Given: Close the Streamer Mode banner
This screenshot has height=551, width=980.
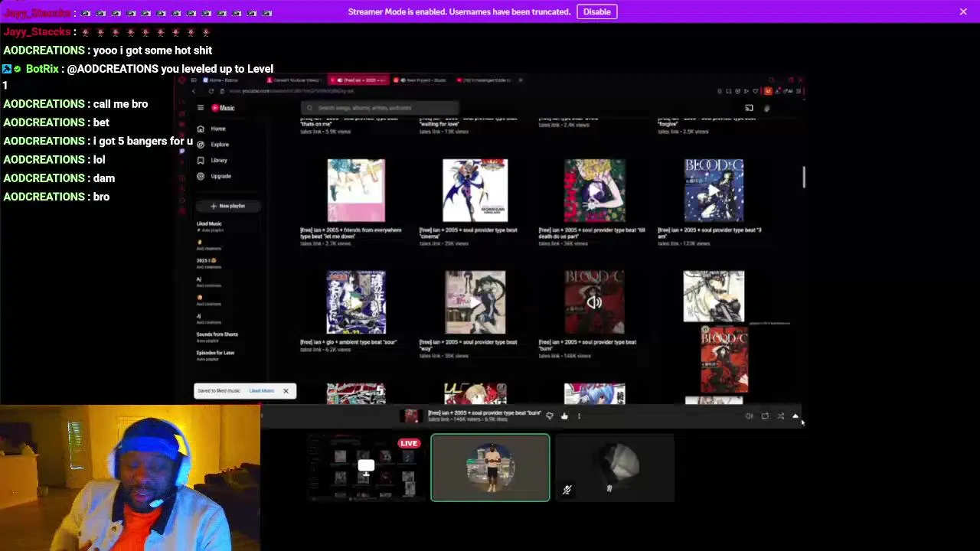Looking at the screenshot, I should [963, 11].
